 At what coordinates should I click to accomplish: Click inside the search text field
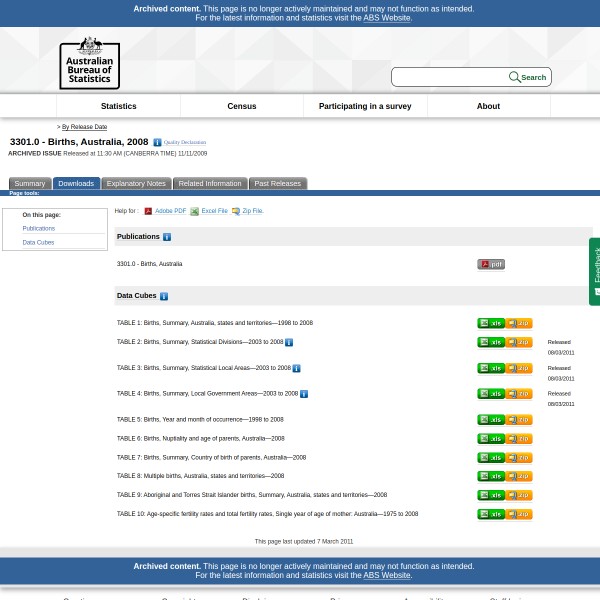pyautogui.click(x=449, y=77)
